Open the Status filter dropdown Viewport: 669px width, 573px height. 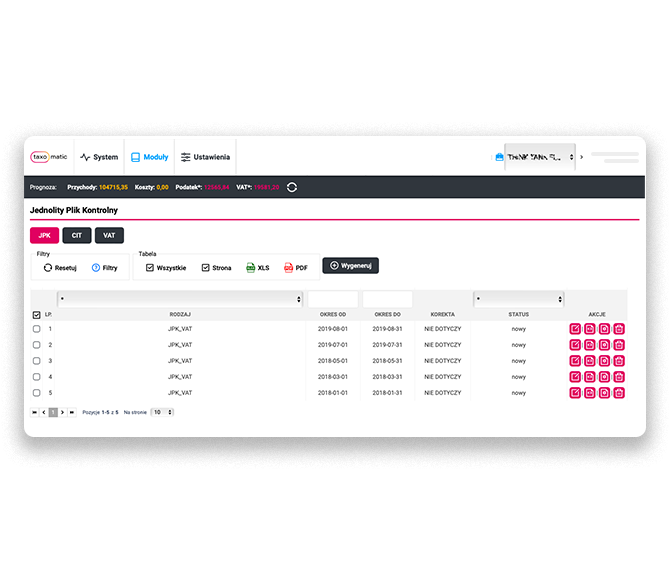(x=518, y=299)
